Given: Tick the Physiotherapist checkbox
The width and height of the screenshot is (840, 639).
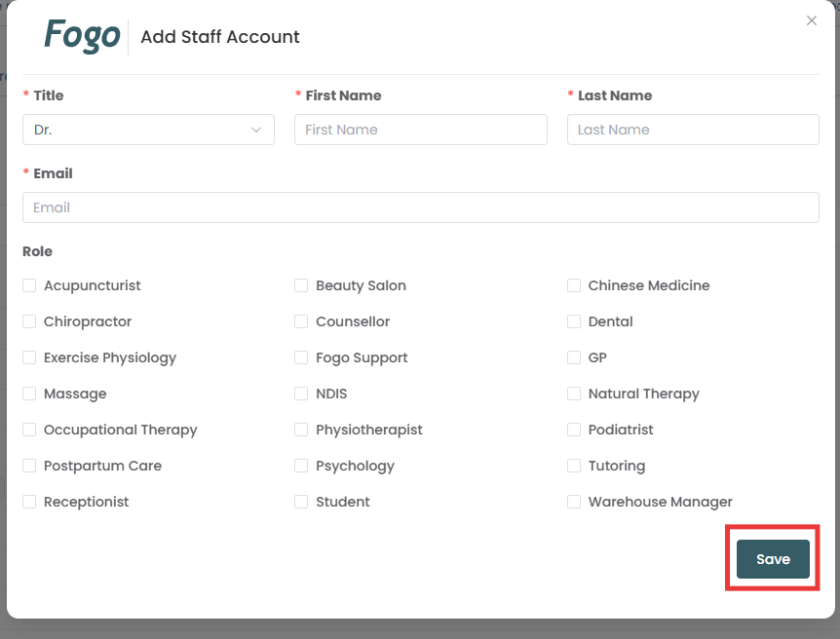Looking at the screenshot, I should tap(301, 430).
